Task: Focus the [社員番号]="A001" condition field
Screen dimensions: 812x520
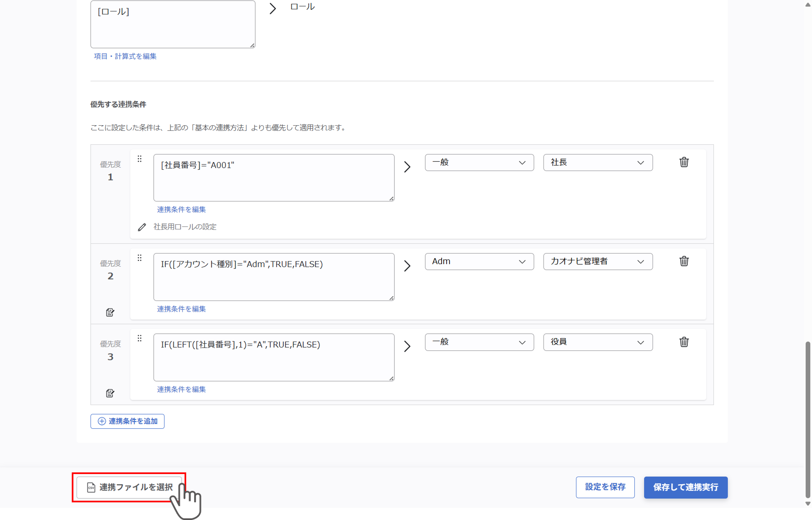Action: pos(274,178)
